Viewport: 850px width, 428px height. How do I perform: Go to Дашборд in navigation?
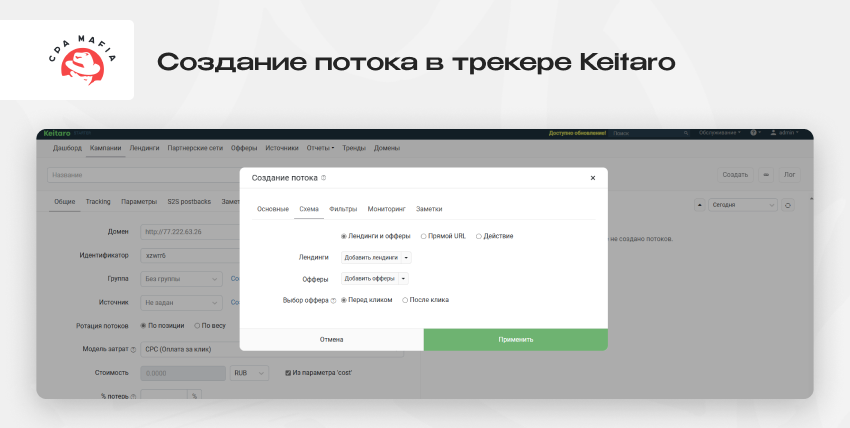[67, 148]
